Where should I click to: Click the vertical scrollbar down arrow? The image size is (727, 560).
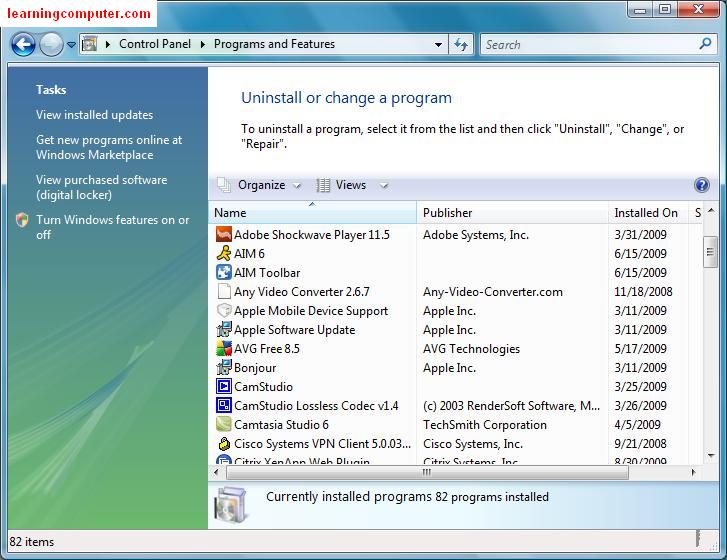711,456
